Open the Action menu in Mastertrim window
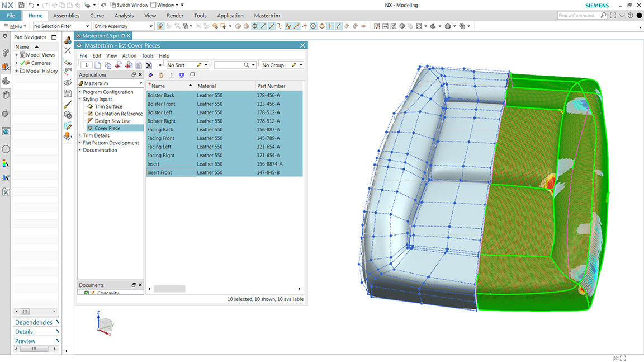 [129, 56]
